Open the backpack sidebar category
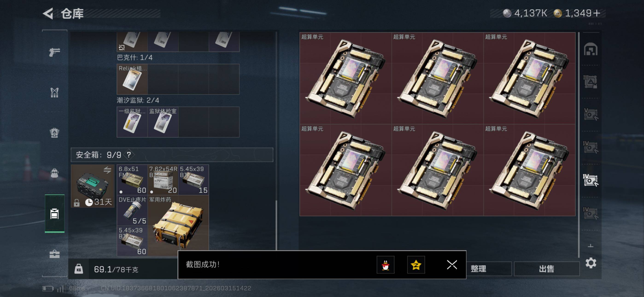The width and height of the screenshot is (644, 297). [x=55, y=133]
